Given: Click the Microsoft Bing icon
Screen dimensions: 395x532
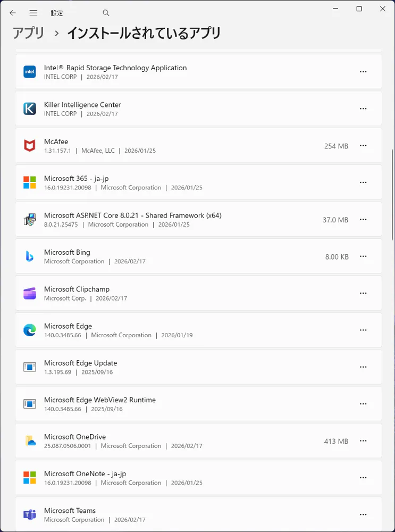Looking at the screenshot, I should tap(30, 256).
